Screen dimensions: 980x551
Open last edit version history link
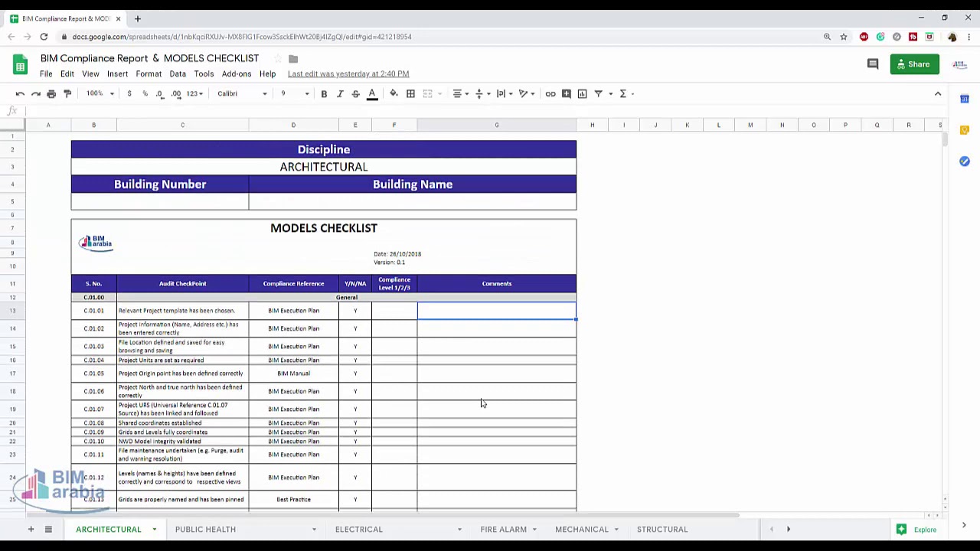pyautogui.click(x=348, y=73)
